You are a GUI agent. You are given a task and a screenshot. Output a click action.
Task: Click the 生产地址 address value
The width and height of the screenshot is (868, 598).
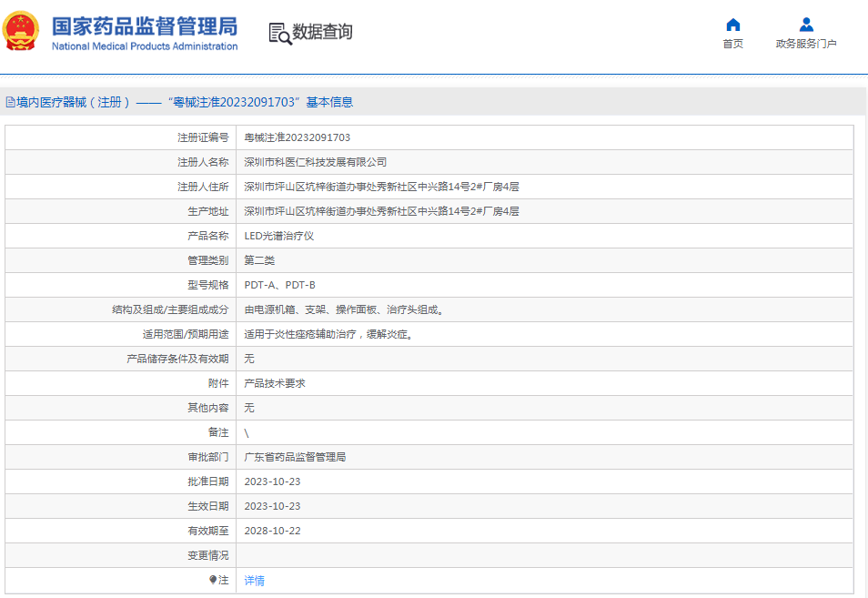click(381, 211)
